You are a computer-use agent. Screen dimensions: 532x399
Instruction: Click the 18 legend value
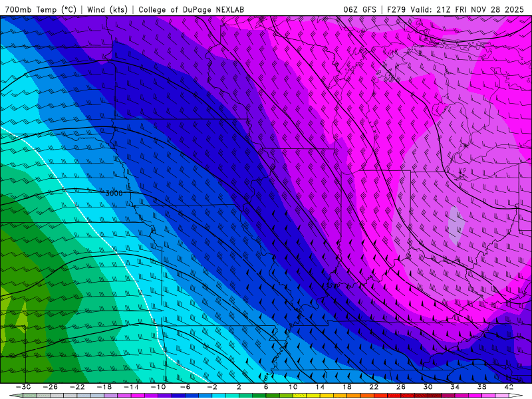[346, 387]
